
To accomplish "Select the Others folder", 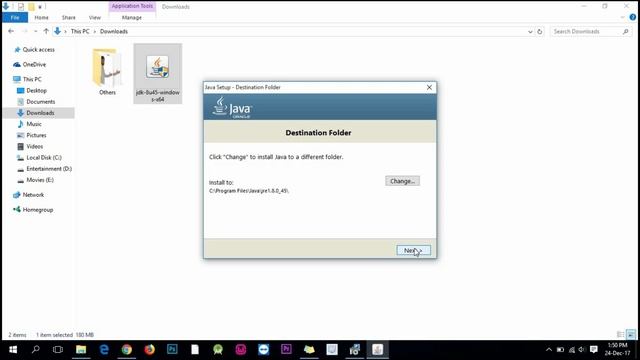I will click(x=107, y=72).
